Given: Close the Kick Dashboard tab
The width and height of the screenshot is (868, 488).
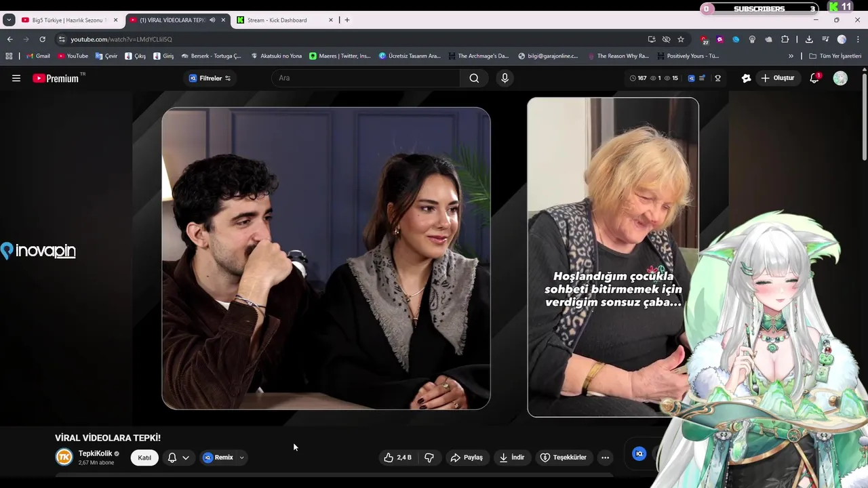Looking at the screenshot, I should [331, 20].
